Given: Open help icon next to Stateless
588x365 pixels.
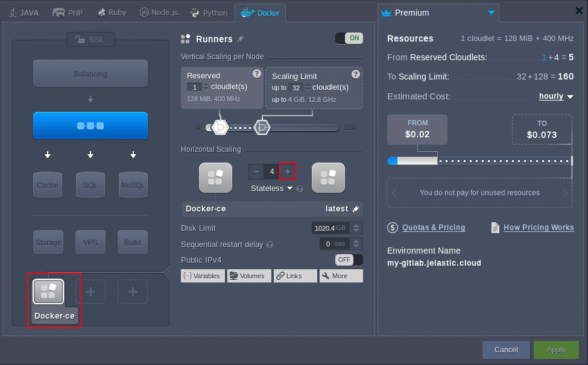Looking at the screenshot, I should click(x=300, y=189).
